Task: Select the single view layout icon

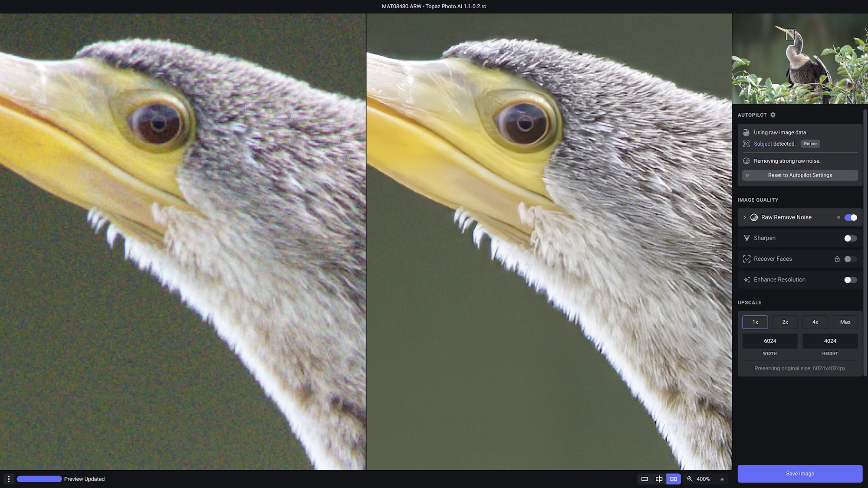Action: (x=644, y=479)
